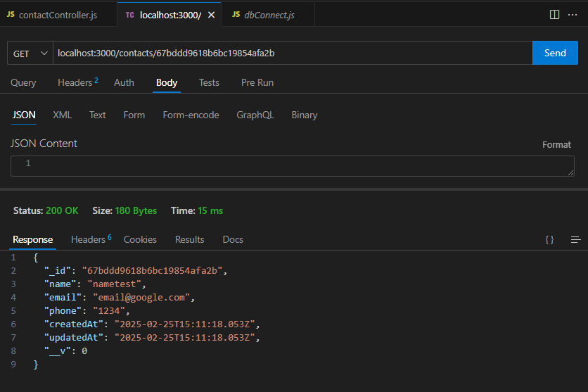Switch to the contactController.js tab

(x=58, y=15)
